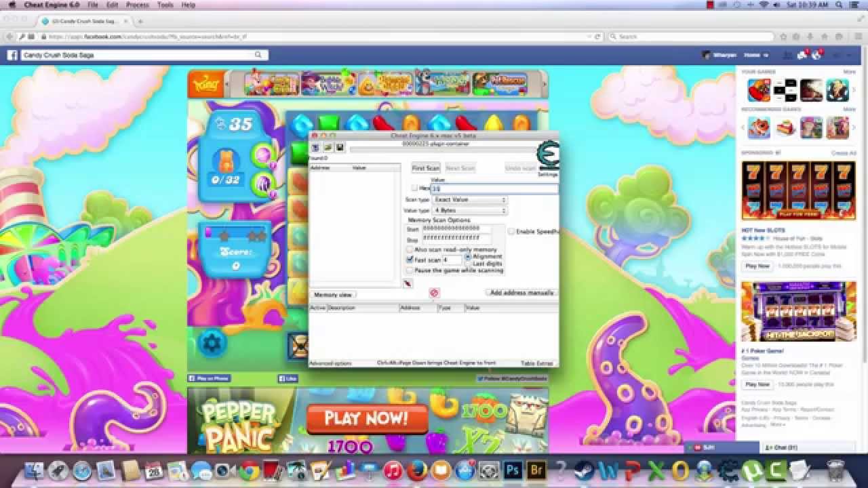This screenshot has width=868, height=488.
Task: Open Google Chrome from the Dock
Action: pos(249,470)
